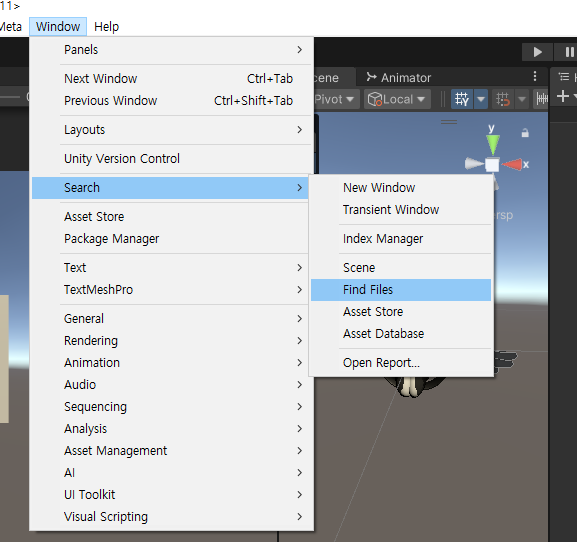
Task: Expand the General submenu
Action: 170,319
